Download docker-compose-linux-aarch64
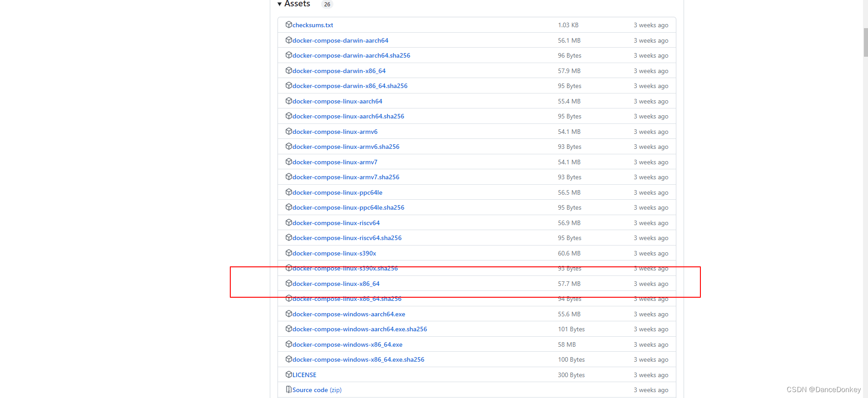This screenshot has width=868, height=398. [x=337, y=101]
